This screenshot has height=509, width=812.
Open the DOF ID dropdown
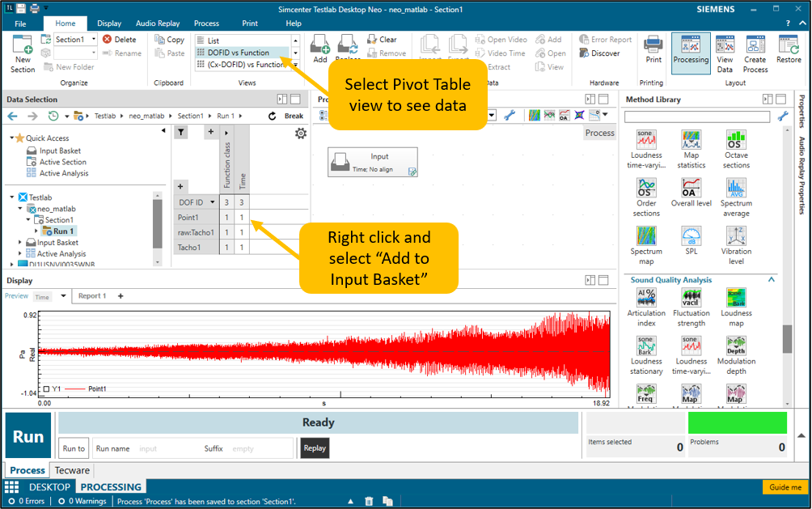(212, 202)
